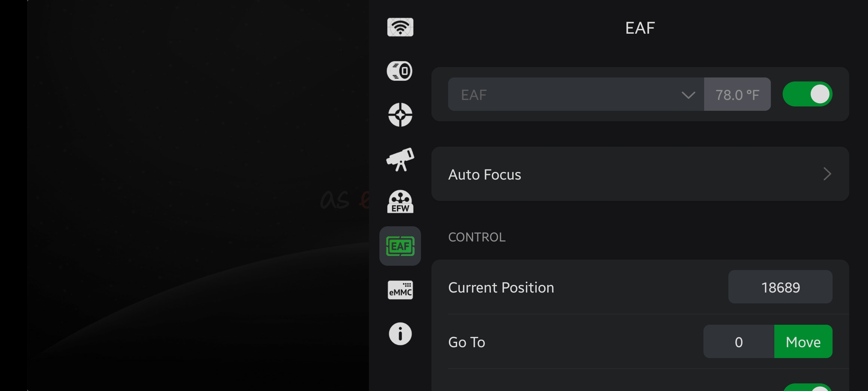Click the EAF panel title

(x=640, y=28)
